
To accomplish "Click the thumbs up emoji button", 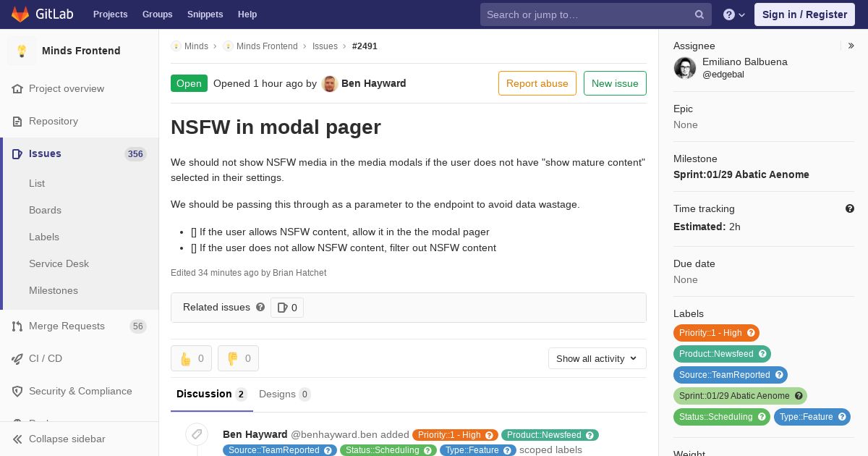I will [x=191, y=358].
